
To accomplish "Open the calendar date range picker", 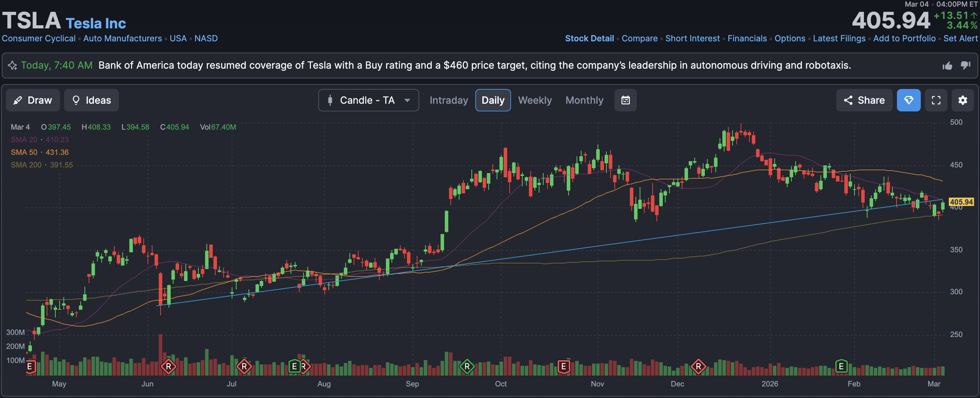I will 625,100.
